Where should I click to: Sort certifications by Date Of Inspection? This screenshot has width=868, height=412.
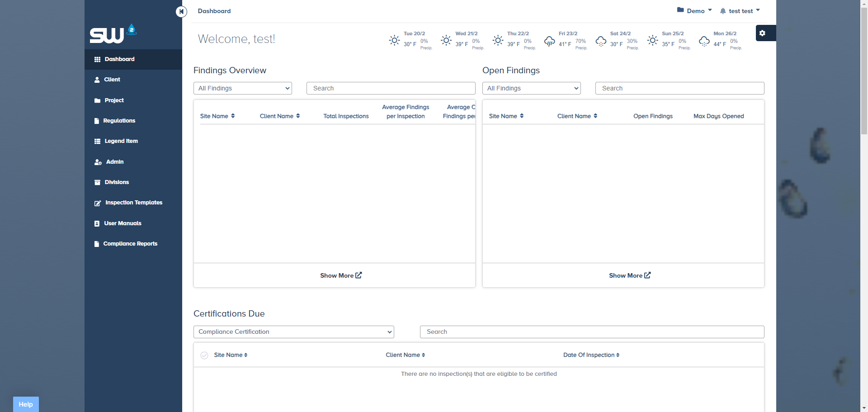tap(591, 355)
